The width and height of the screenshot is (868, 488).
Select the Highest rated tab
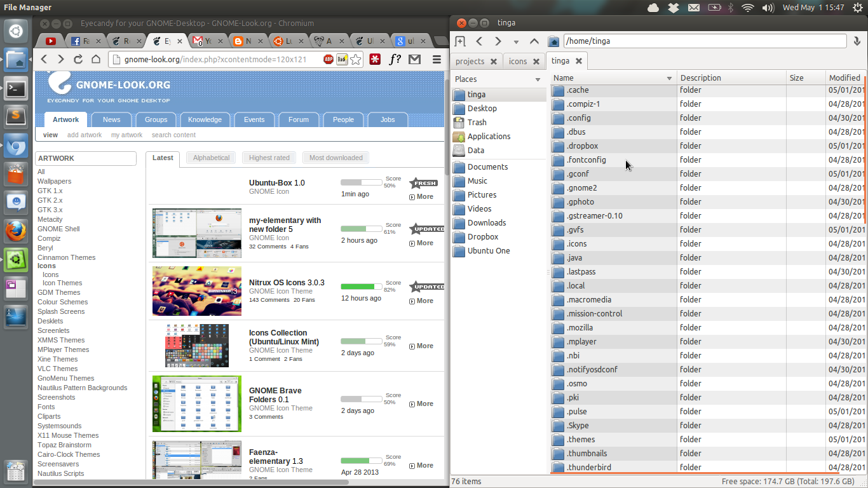pyautogui.click(x=269, y=158)
